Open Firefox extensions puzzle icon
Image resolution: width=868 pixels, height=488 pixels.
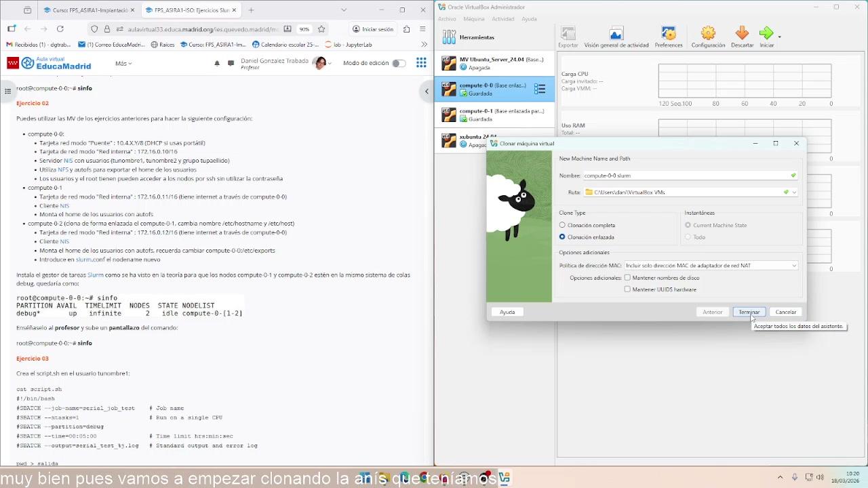pos(406,29)
